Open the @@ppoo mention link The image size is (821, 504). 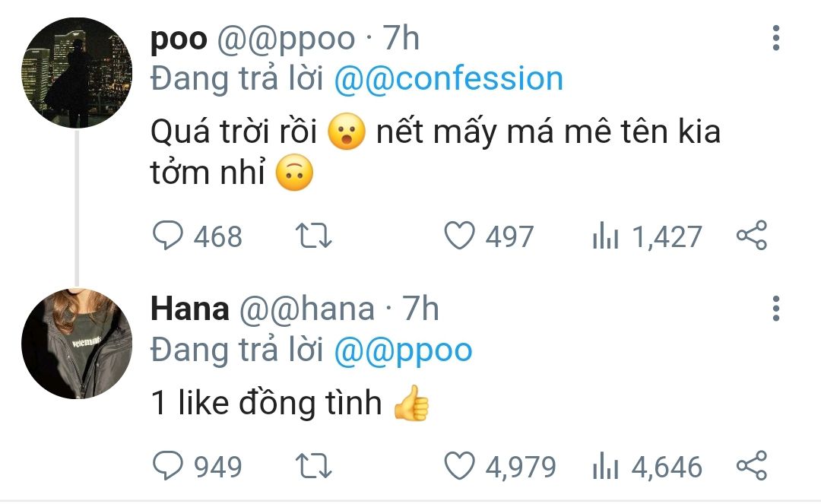coord(403,350)
